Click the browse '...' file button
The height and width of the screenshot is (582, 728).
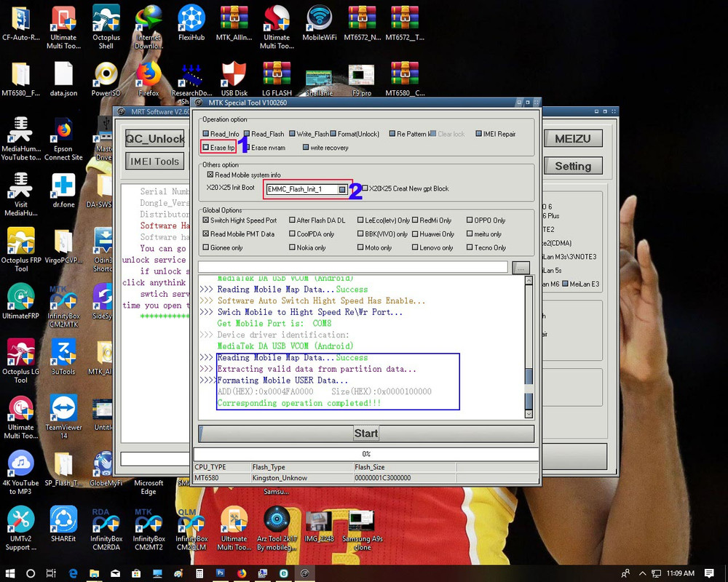521,268
